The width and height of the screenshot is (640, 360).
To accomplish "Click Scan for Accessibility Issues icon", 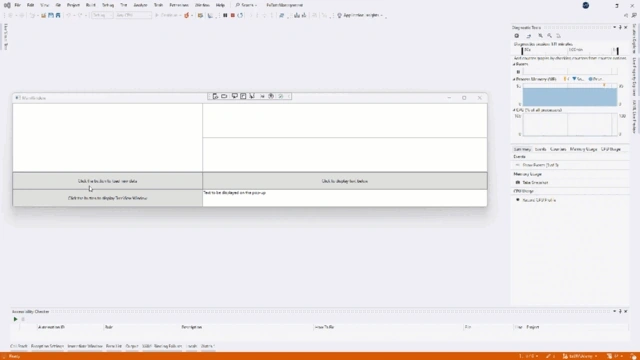I will tap(271, 96).
